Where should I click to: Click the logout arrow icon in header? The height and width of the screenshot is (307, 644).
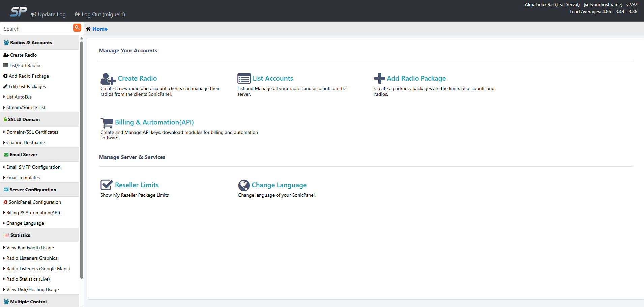pyautogui.click(x=78, y=14)
